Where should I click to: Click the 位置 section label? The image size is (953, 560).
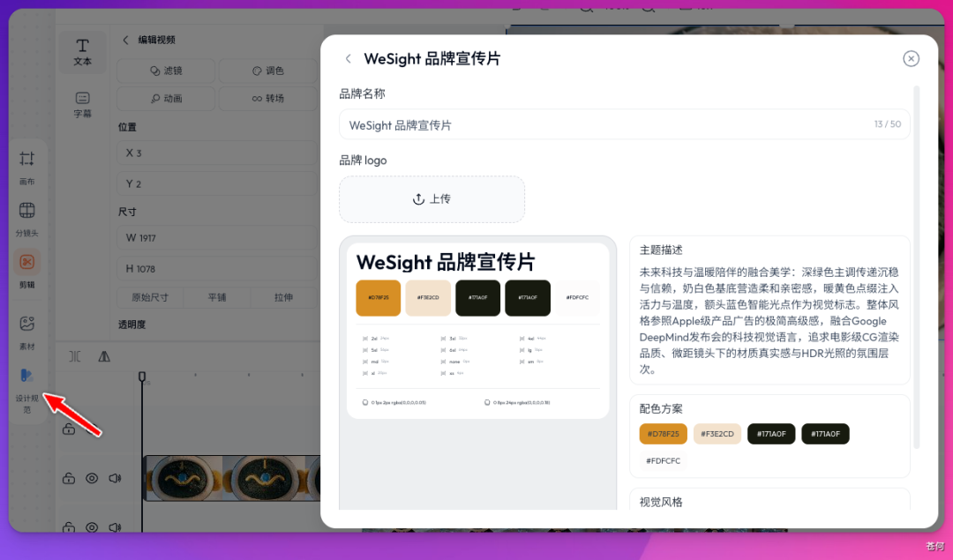click(x=127, y=127)
